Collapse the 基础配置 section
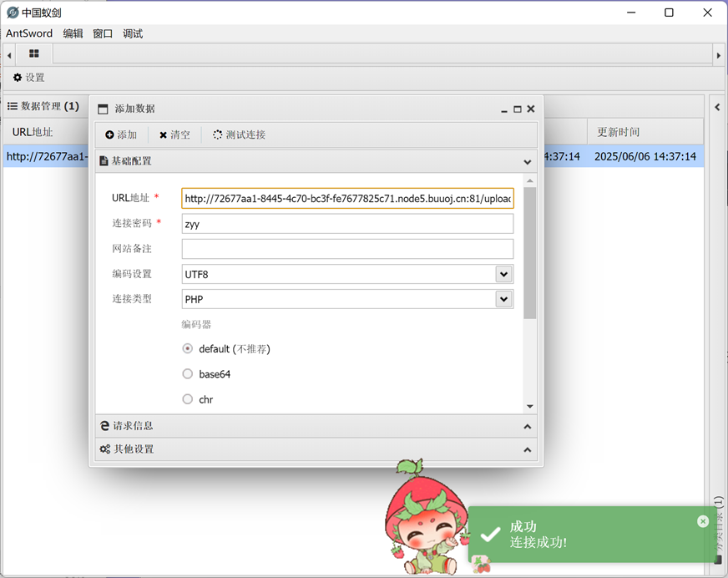728x578 pixels. click(x=528, y=162)
